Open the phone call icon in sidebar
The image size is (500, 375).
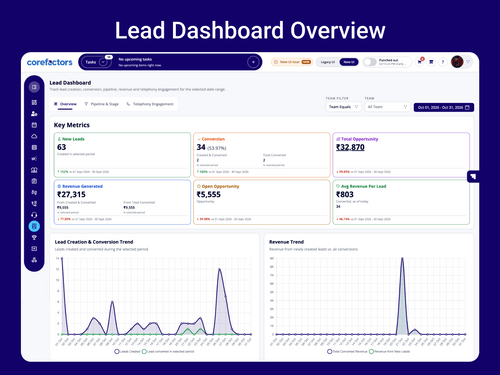[34, 204]
